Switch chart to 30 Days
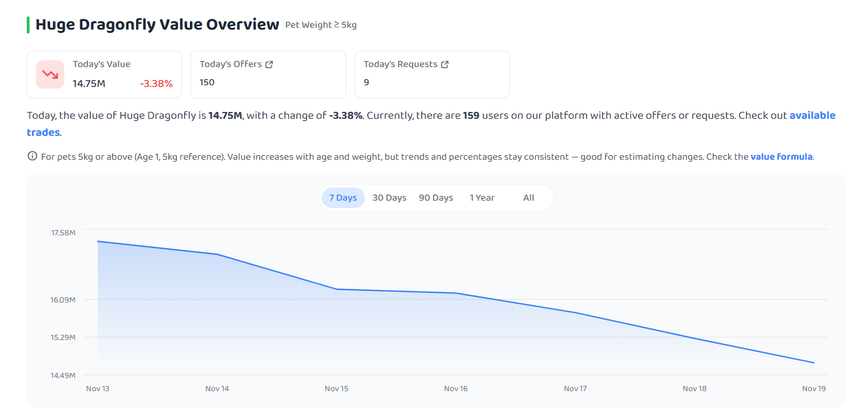This screenshot has height=419, width=868. point(389,198)
